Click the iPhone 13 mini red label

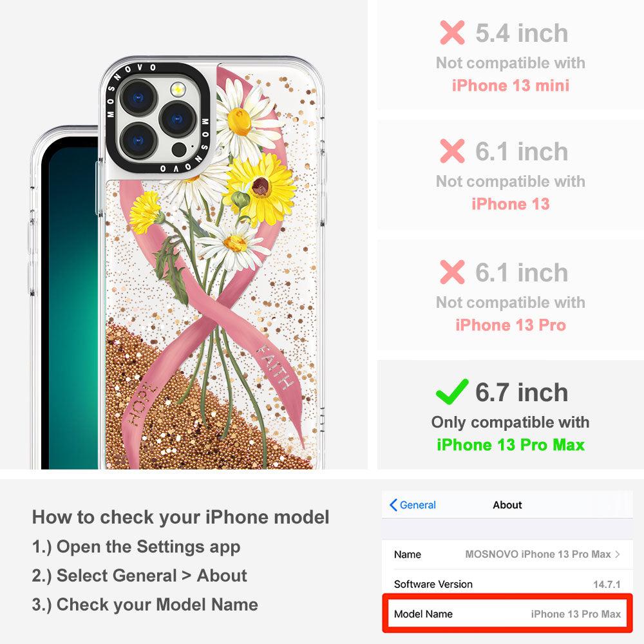click(511, 86)
